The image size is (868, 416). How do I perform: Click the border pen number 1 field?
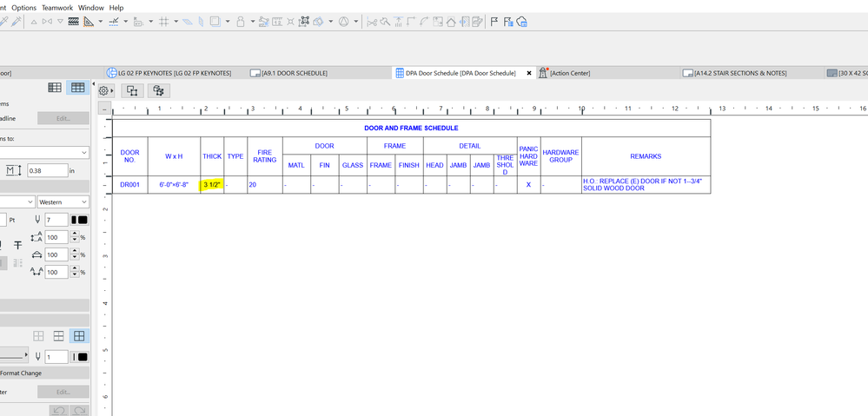(x=56, y=357)
